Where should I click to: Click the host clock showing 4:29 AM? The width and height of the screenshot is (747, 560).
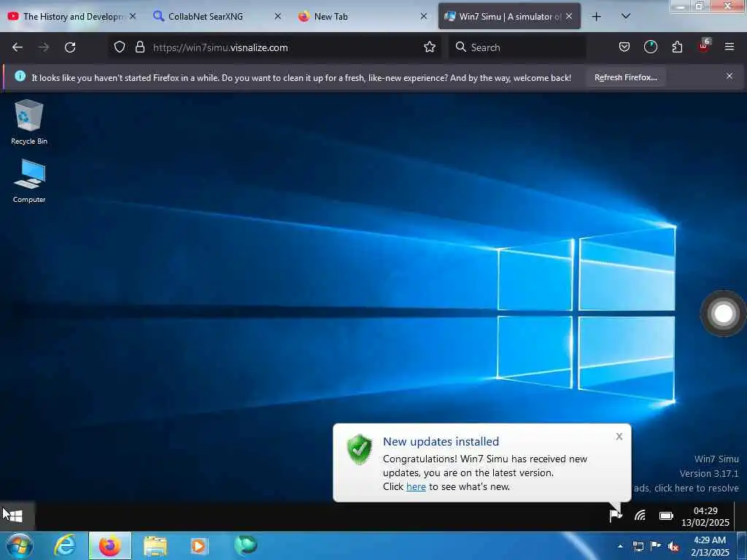709,546
